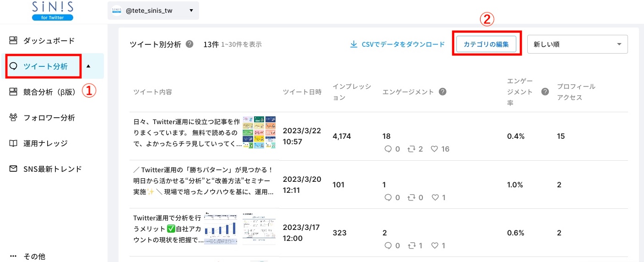Screen dimensions: 644x262
Task: Click the reply icon in 2023/3/22 row
Action: pyautogui.click(x=388, y=149)
